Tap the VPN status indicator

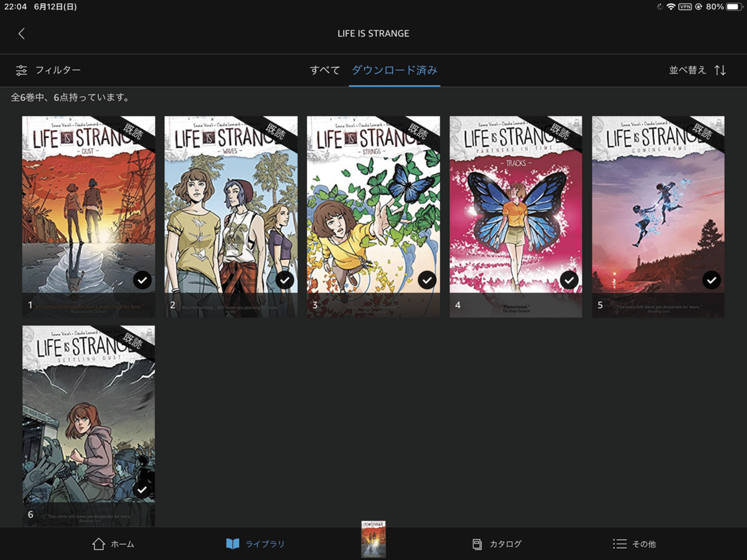click(685, 7)
